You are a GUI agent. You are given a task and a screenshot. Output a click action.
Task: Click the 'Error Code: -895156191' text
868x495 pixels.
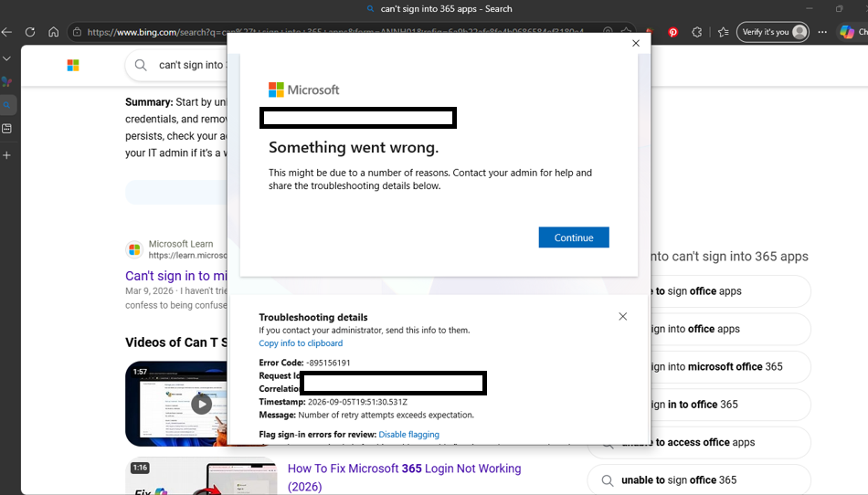click(304, 363)
